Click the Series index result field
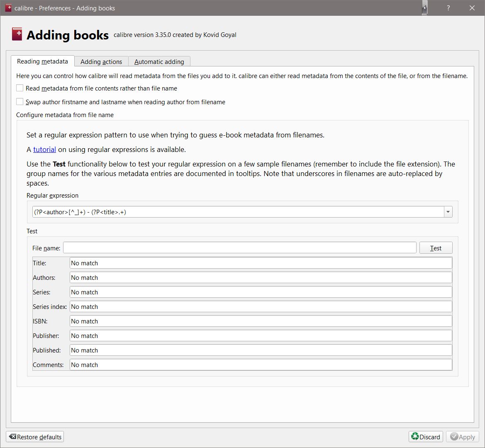Viewport: 485px width, 448px height. point(261,307)
